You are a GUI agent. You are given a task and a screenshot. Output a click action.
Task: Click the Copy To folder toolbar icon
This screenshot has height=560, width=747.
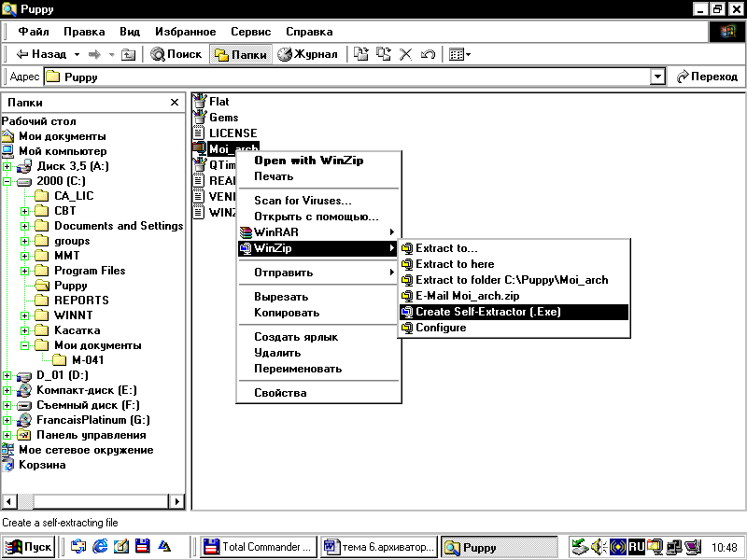(x=384, y=54)
